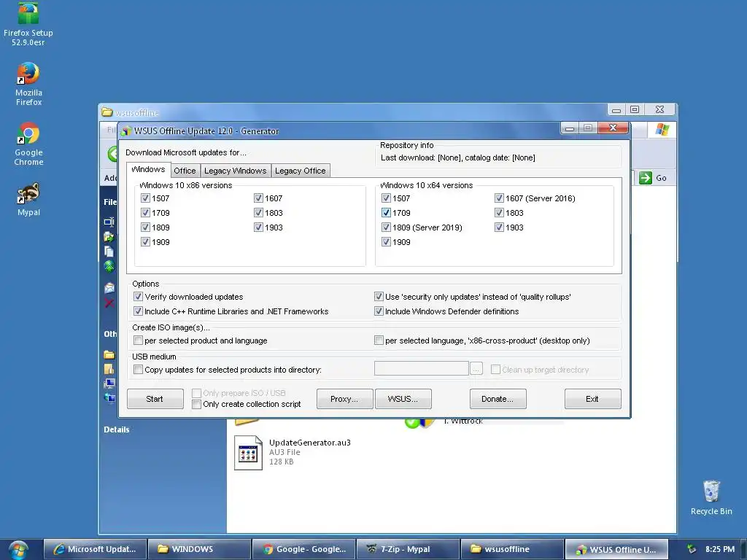Toggle Windows 10 x86 version 1803
The height and width of the screenshot is (560, 747).
coord(258,213)
